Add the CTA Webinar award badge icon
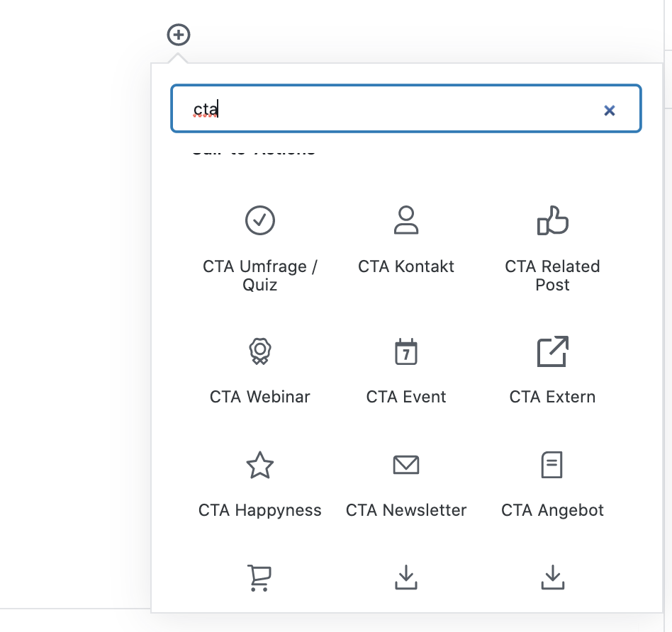The width and height of the screenshot is (672, 632). click(260, 351)
